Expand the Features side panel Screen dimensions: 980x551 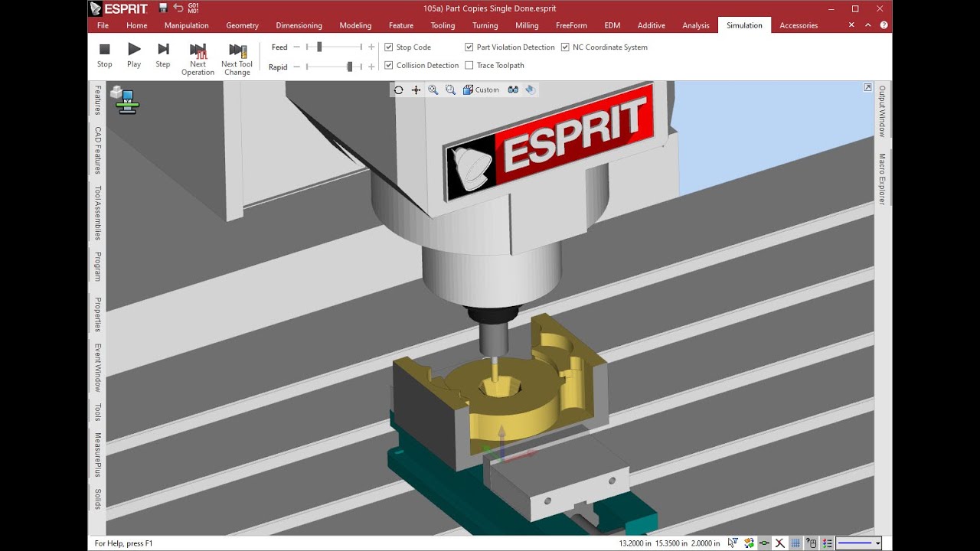[x=97, y=100]
